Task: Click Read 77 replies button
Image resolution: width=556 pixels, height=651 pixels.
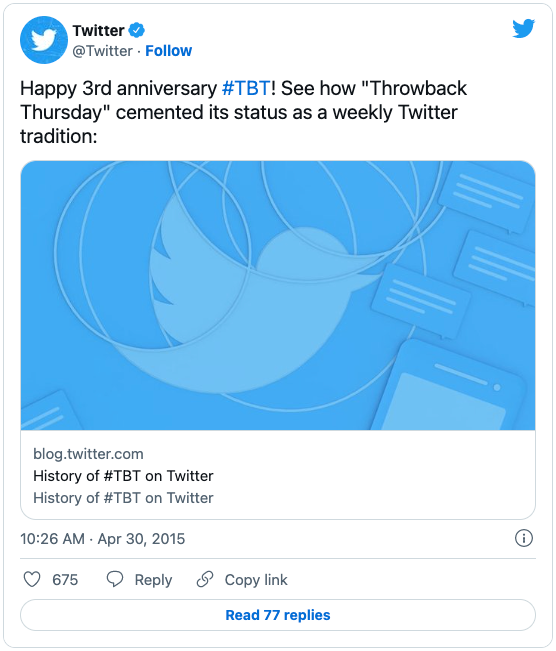Action: point(278,615)
